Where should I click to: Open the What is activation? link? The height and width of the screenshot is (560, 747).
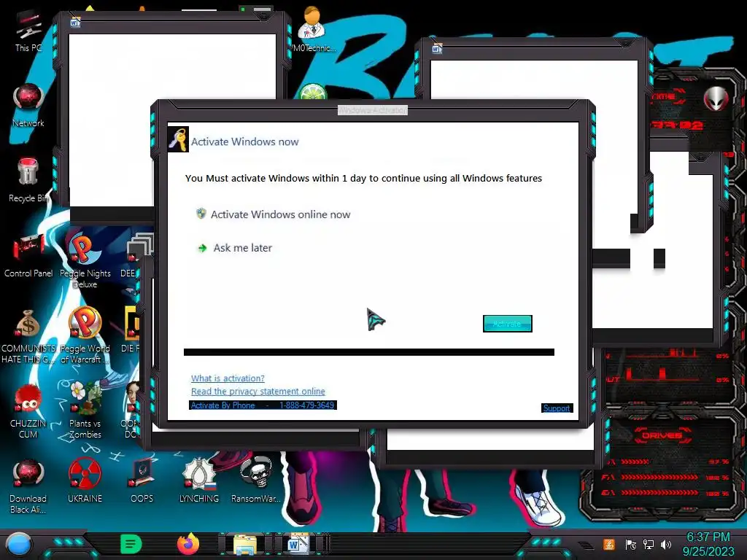(228, 378)
